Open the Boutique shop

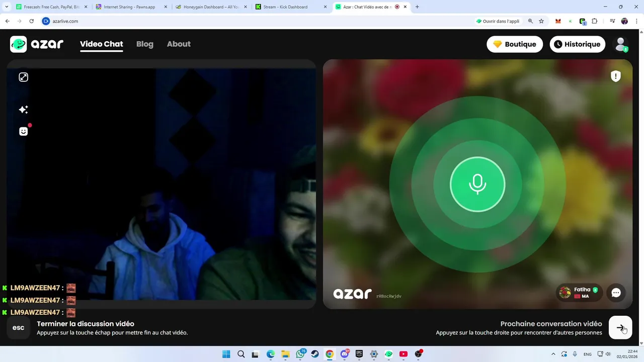pos(515,44)
